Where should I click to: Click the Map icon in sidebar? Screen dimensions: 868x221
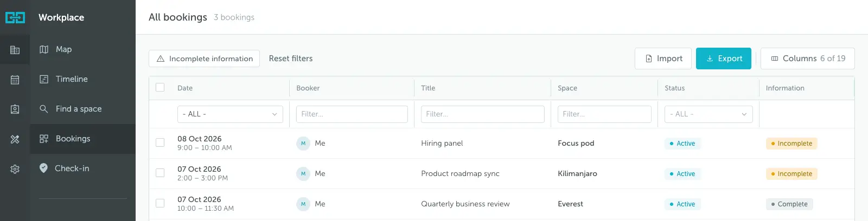coord(44,49)
